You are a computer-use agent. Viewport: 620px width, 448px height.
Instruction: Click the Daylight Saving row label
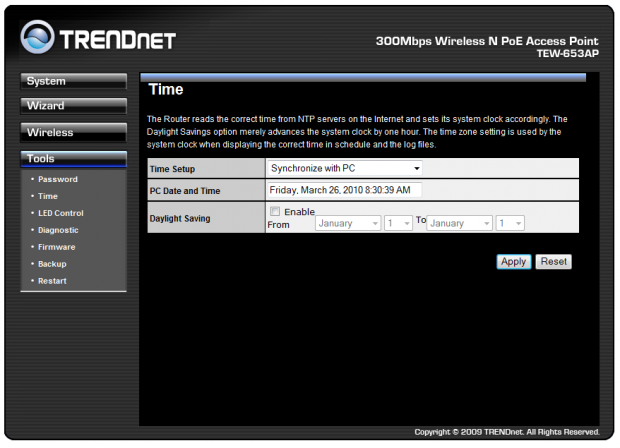tap(180, 219)
